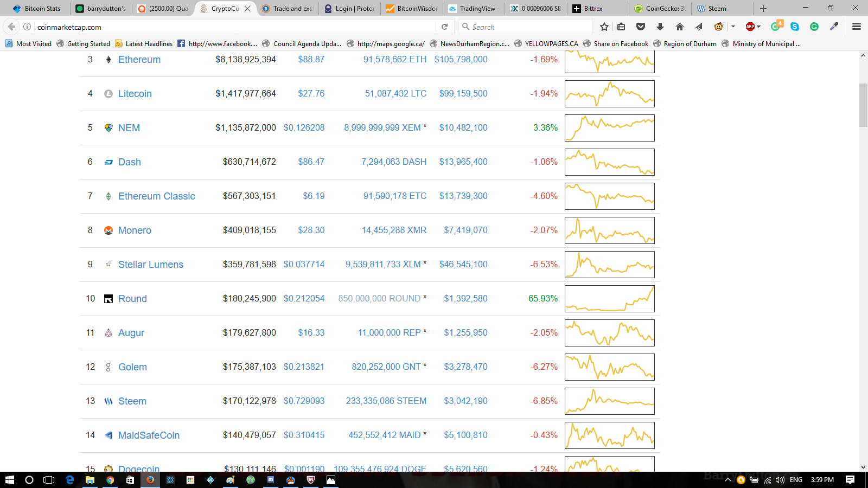Open the MaidSafeCoin link
This screenshot has height=488, width=868.
click(x=149, y=435)
